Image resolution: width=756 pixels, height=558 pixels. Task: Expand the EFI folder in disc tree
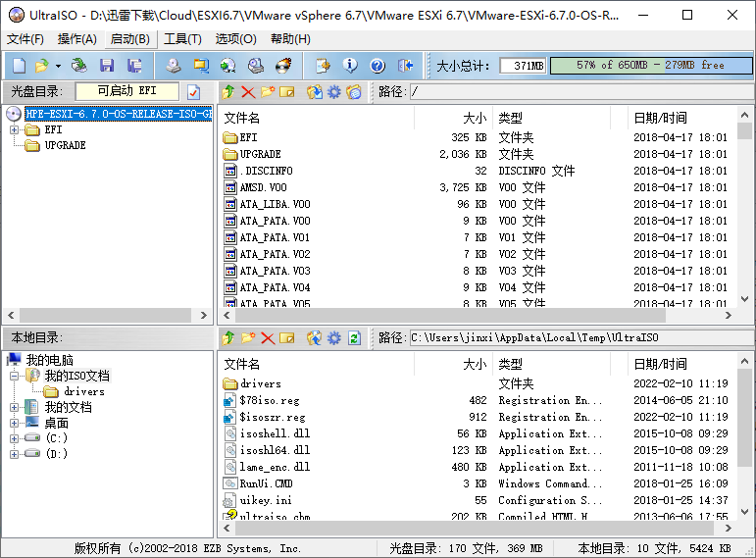pyautogui.click(x=15, y=129)
